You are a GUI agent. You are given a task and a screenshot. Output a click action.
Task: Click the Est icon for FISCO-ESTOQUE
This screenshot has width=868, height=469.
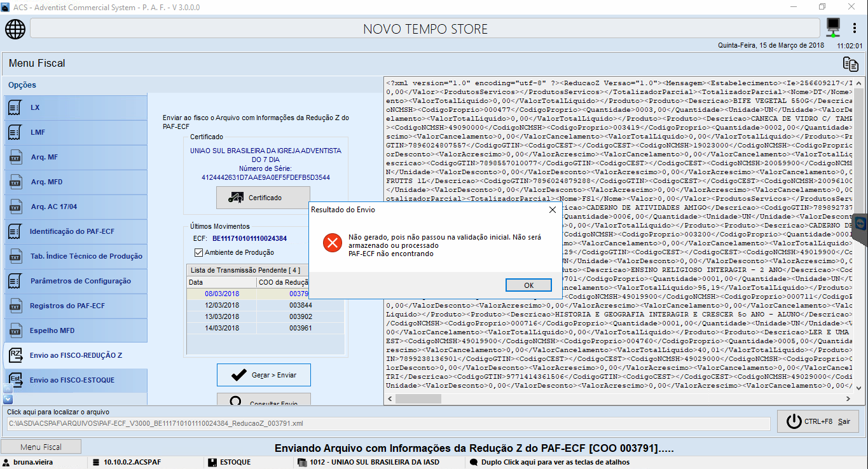point(16,380)
